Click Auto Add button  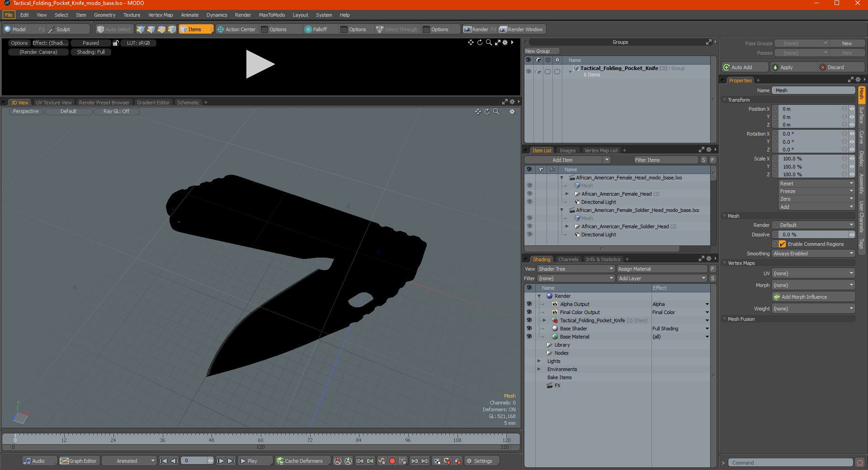[x=745, y=67]
